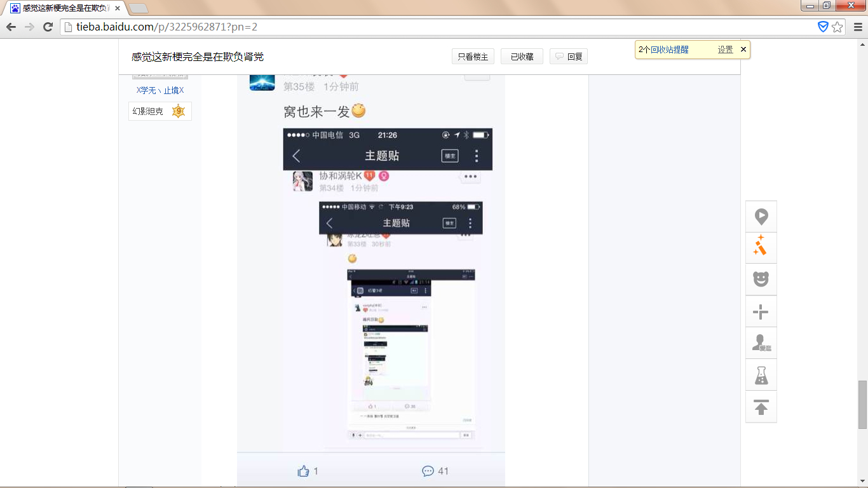Viewport: 868px width, 488px height.
Task: Open the nested phone screenshot image
Action: [x=388, y=289]
